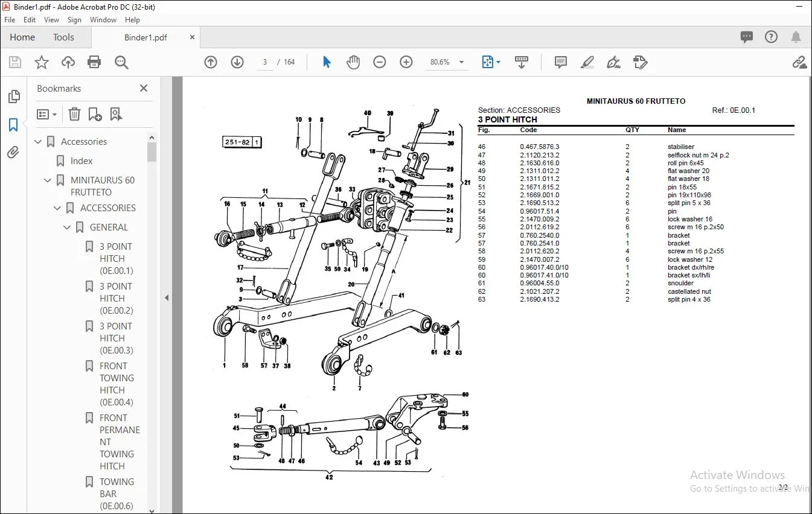Activate the Hand pan tool
This screenshot has width=812, height=514.
point(353,62)
